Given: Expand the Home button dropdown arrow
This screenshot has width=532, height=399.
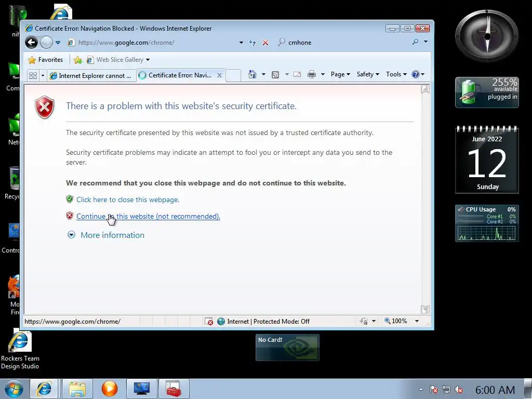Looking at the screenshot, I should [263, 74].
